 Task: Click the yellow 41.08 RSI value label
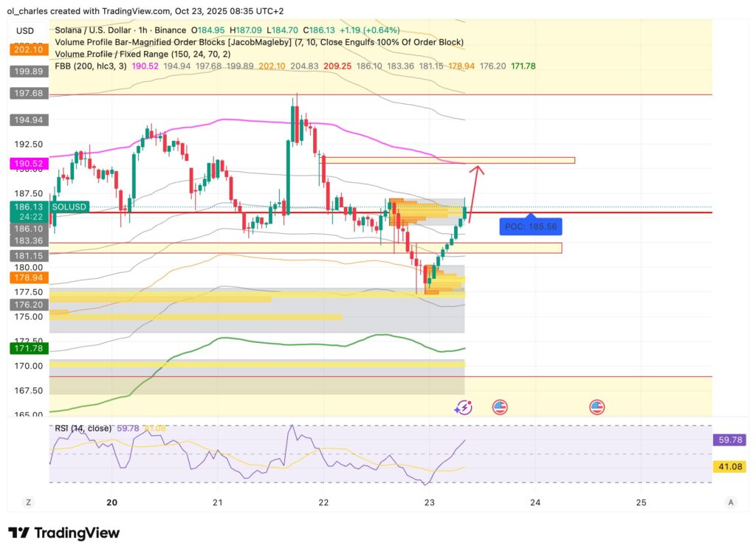(x=728, y=467)
